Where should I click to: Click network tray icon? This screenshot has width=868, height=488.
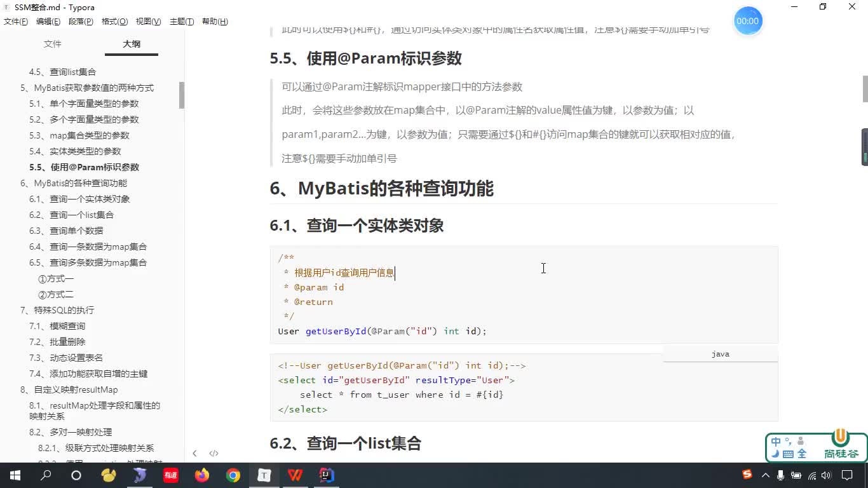click(x=812, y=475)
